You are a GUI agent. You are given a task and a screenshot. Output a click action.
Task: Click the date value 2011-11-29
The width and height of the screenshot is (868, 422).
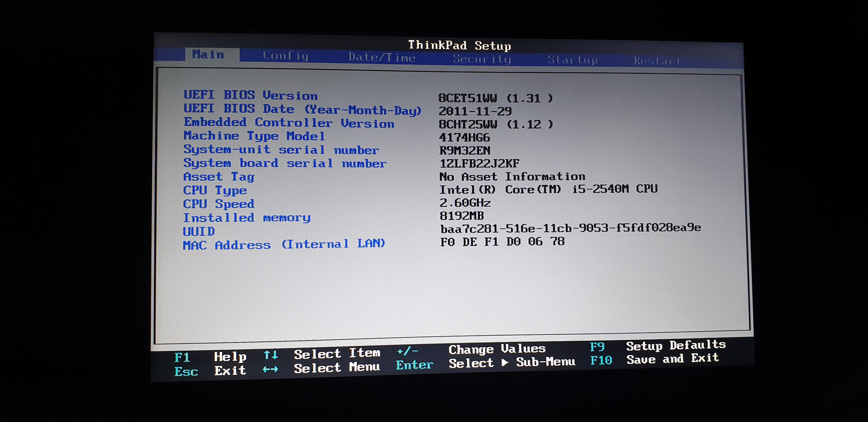[x=475, y=111]
